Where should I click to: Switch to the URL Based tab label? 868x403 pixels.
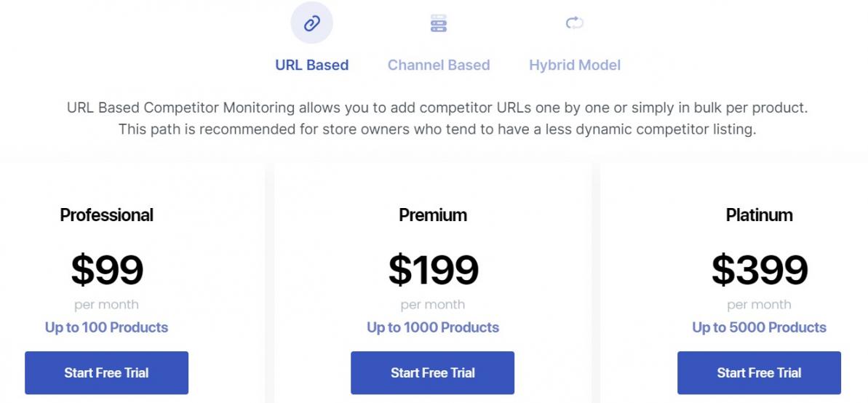(x=311, y=65)
